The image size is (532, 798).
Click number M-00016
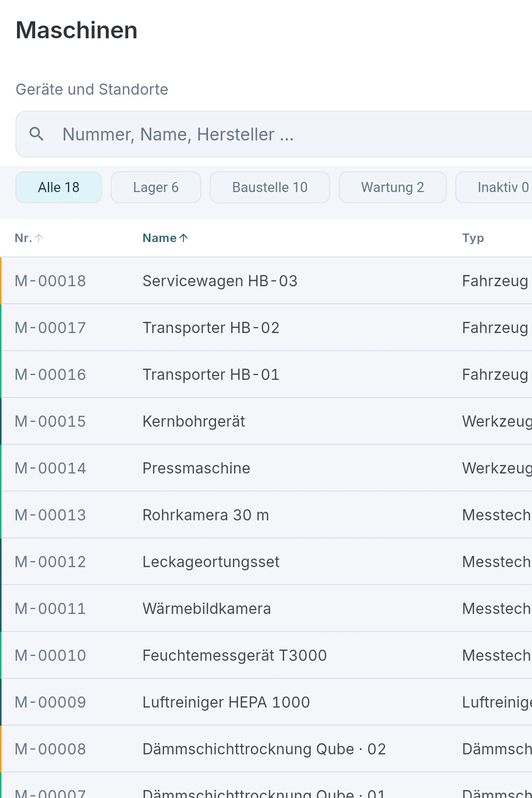pos(51,375)
